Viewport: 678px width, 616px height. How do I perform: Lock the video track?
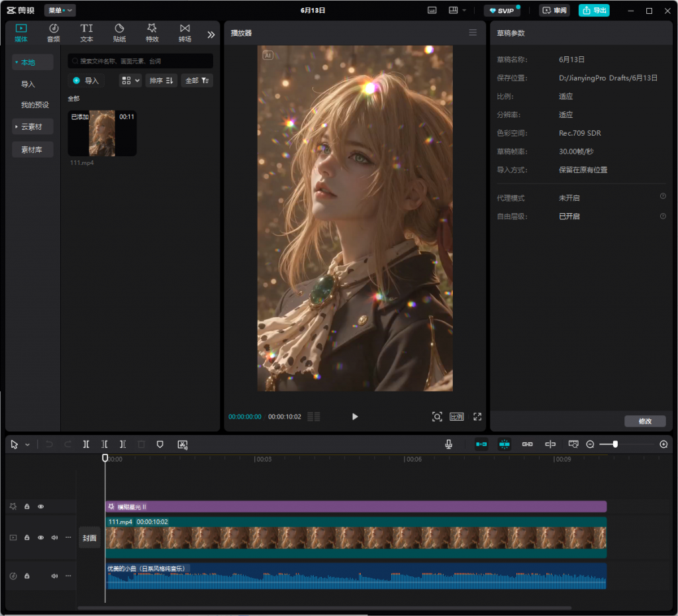26,538
